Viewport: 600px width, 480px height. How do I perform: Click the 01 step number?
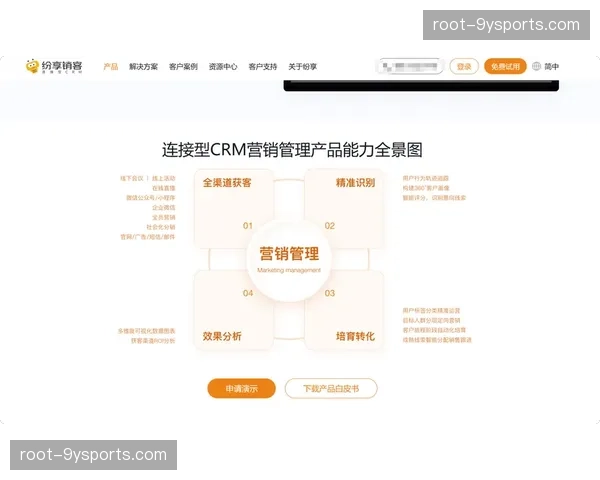[x=248, y=226]
